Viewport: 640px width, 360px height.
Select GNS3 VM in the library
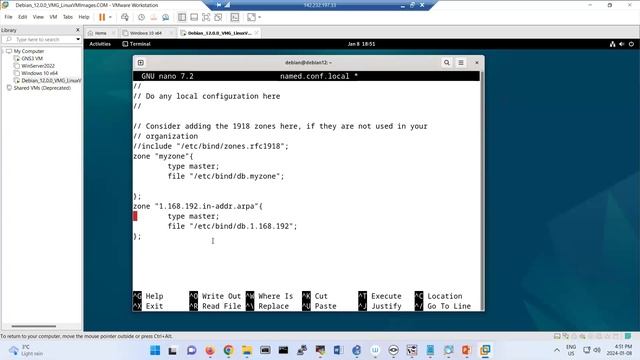tap(32, 58)
